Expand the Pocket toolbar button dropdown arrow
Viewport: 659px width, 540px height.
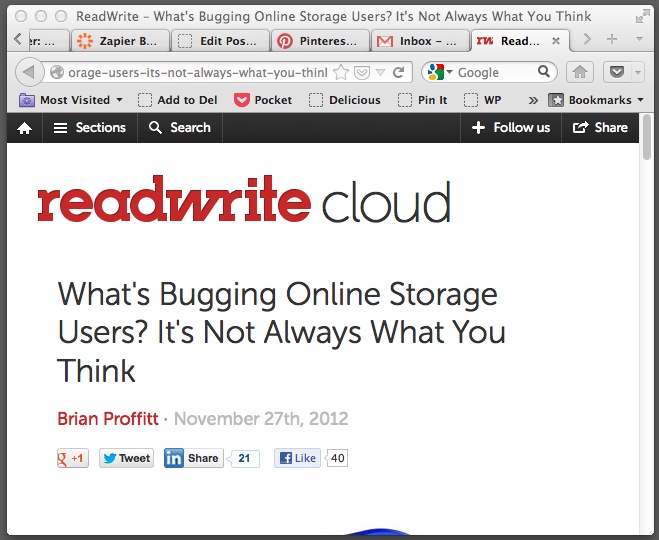tap(638, 72)
